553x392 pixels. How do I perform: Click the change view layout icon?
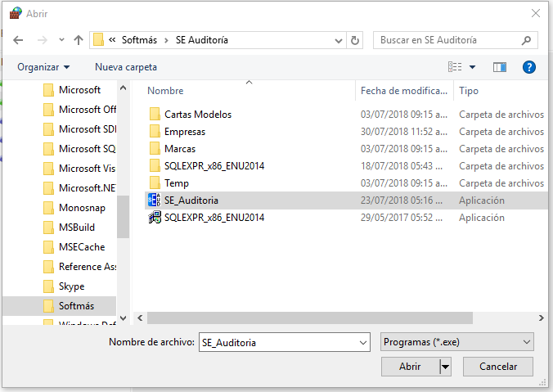click(x=456, y=67)
